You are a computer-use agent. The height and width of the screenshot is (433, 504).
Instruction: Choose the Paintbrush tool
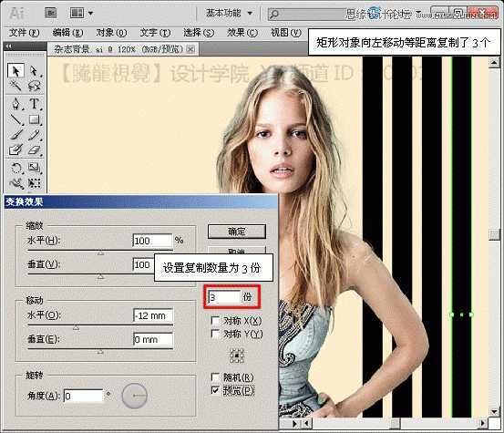tap(15, 135)
